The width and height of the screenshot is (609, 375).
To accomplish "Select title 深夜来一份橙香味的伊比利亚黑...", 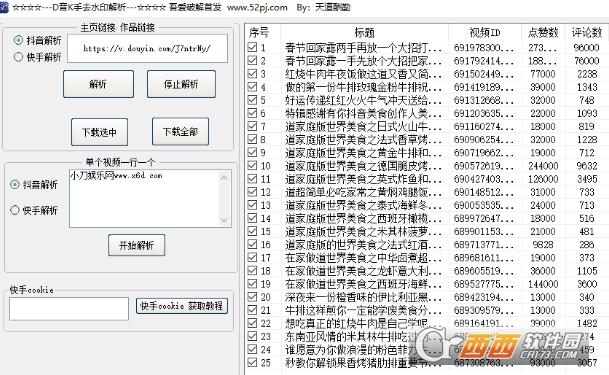I will coord(364,297).
